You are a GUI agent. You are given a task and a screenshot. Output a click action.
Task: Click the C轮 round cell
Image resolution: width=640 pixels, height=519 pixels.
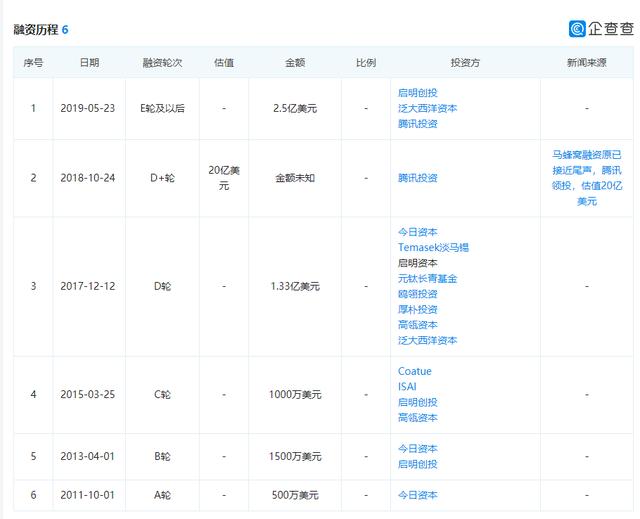coord(162,395)
